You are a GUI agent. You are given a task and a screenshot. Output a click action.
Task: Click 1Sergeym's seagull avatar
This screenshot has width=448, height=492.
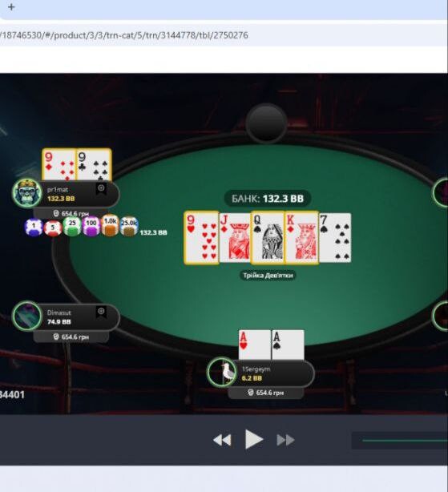(221, 372)
